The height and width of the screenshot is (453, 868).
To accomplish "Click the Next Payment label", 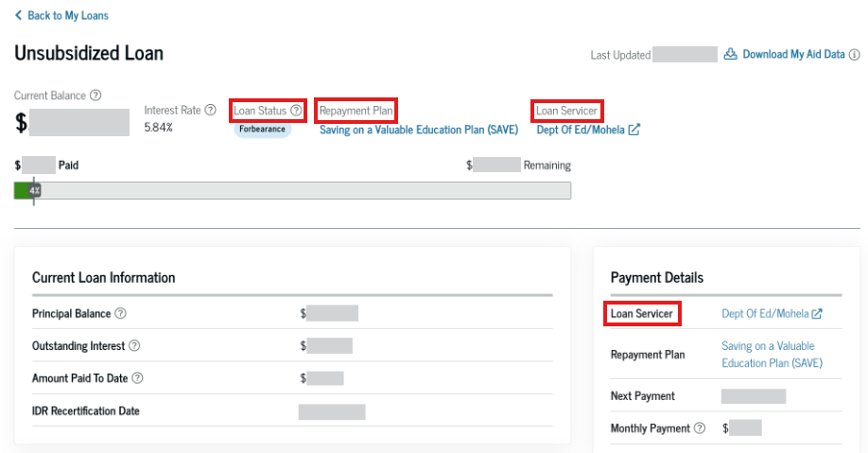I will pyautogui.click(x=643, y=396).
